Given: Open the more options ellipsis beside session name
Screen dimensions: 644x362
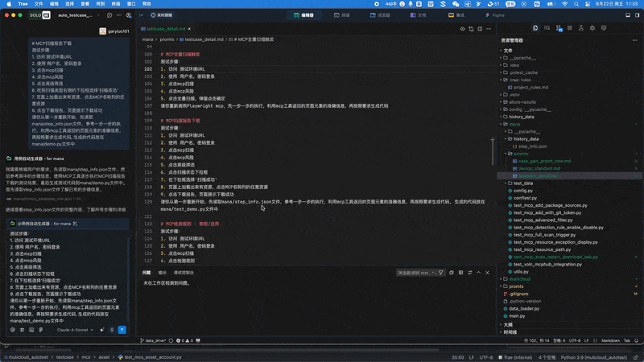Looking at the screenshot, I should click(x=119, y=15).
